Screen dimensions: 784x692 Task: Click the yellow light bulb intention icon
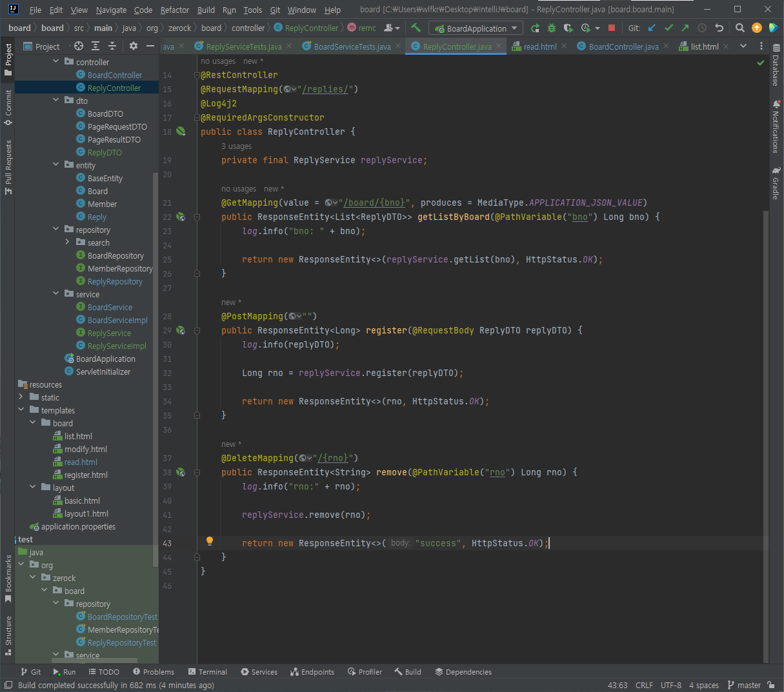pyautogui.click(x=209, y=541)
